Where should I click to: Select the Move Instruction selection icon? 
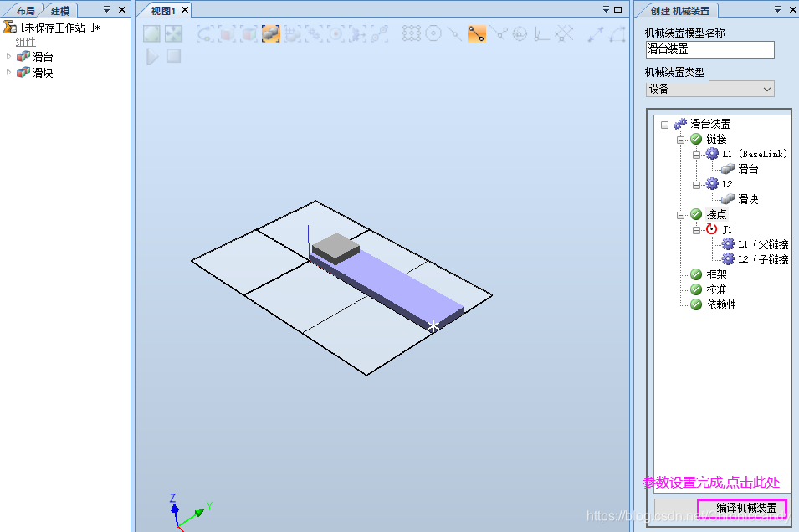coord(358,34)
